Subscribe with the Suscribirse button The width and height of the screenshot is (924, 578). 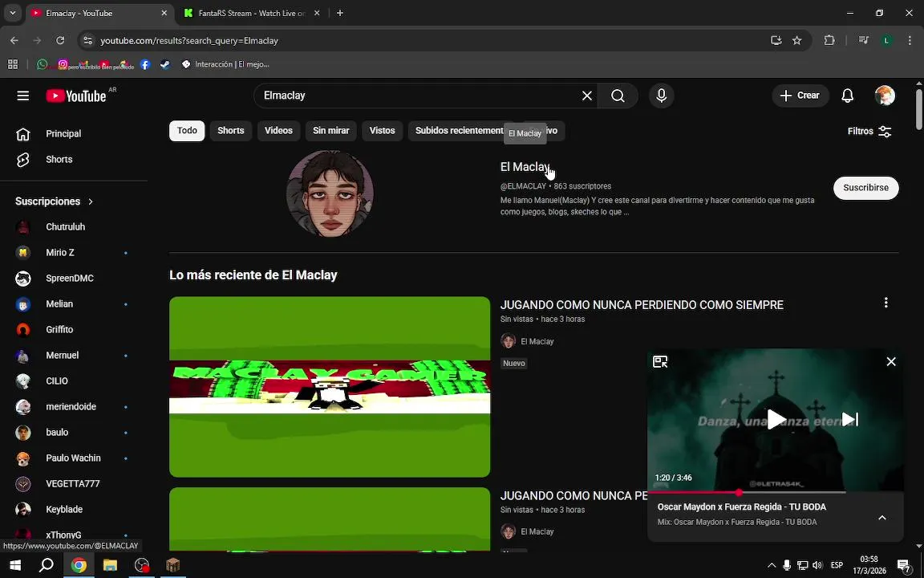865,188
